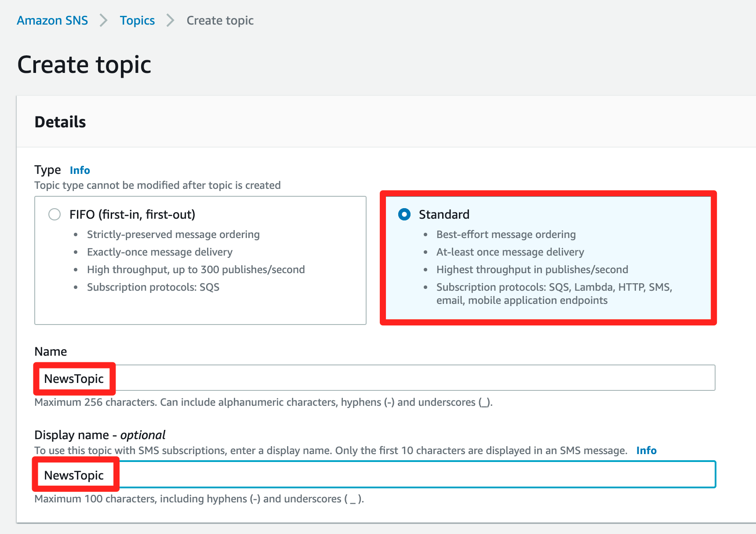Click 'Highest throughput in publishes/second' bullet text
This screenshot has width=756, height=534.
tap(532, 270)
